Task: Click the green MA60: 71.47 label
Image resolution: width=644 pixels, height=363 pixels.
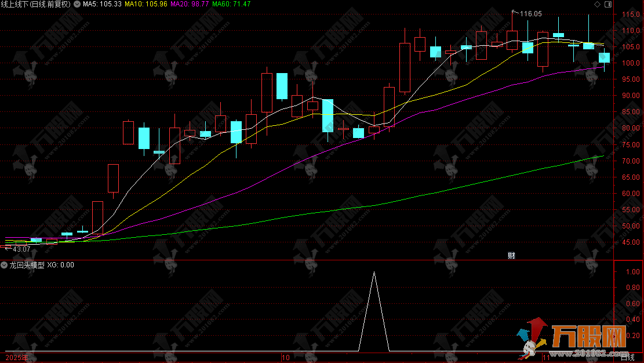Action: 231,4
